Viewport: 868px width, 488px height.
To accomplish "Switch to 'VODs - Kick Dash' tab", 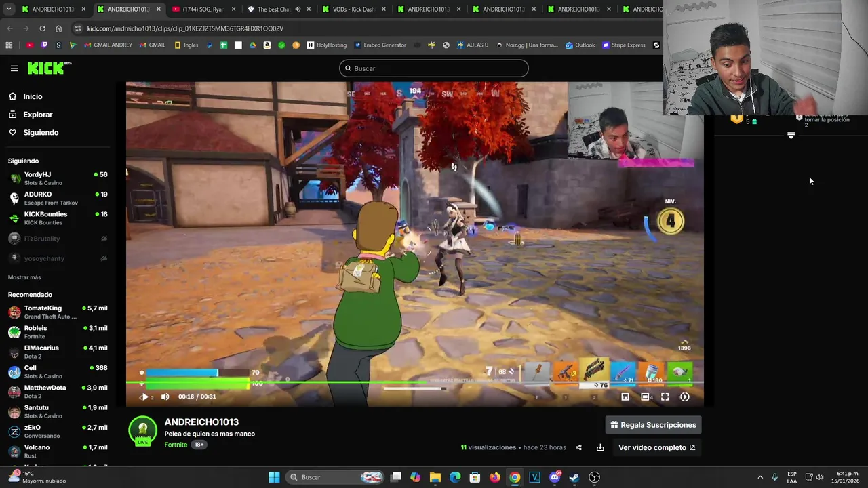I will click(353, 9).
